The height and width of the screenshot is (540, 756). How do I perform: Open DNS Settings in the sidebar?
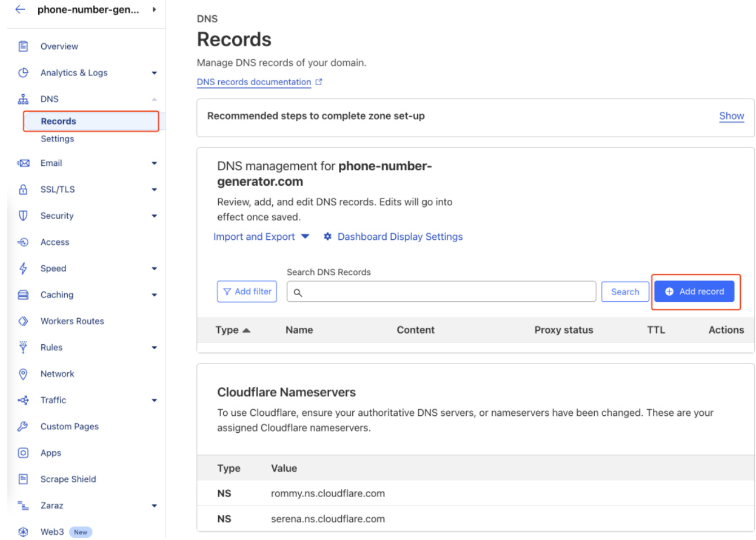click(x=57, y=139)
